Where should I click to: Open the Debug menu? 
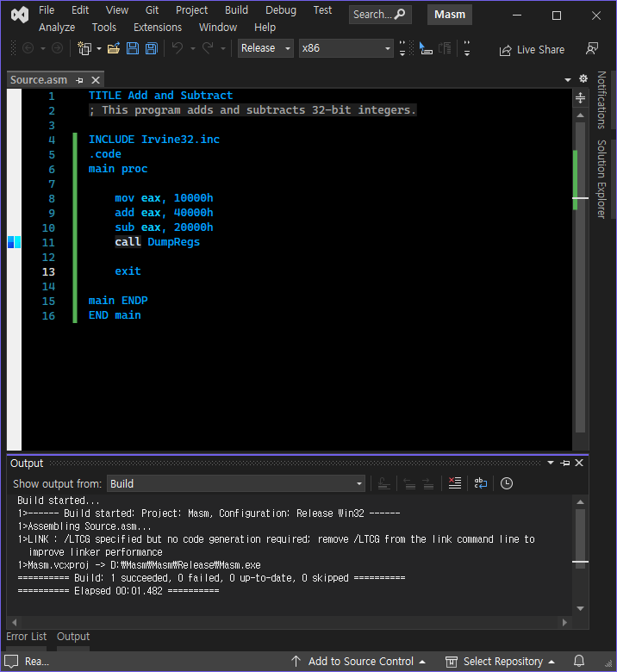pyautogui.click(x=280, y=9)
